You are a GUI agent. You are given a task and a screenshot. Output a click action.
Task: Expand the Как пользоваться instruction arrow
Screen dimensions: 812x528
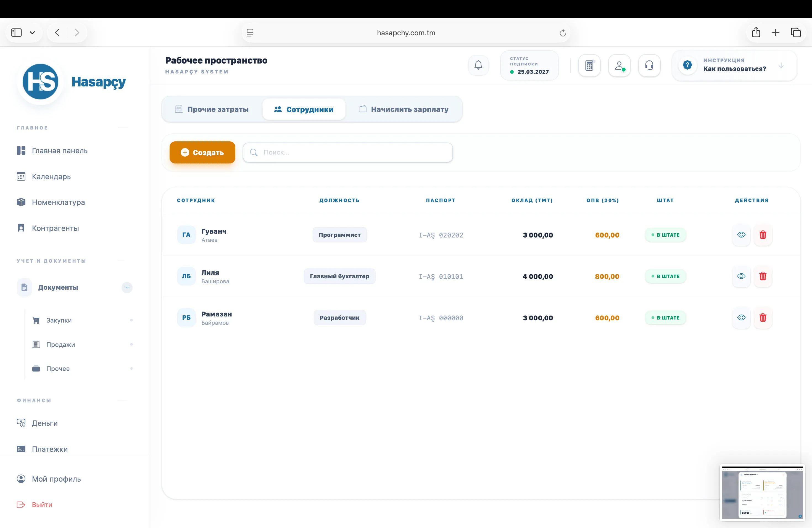coord(781,65)
